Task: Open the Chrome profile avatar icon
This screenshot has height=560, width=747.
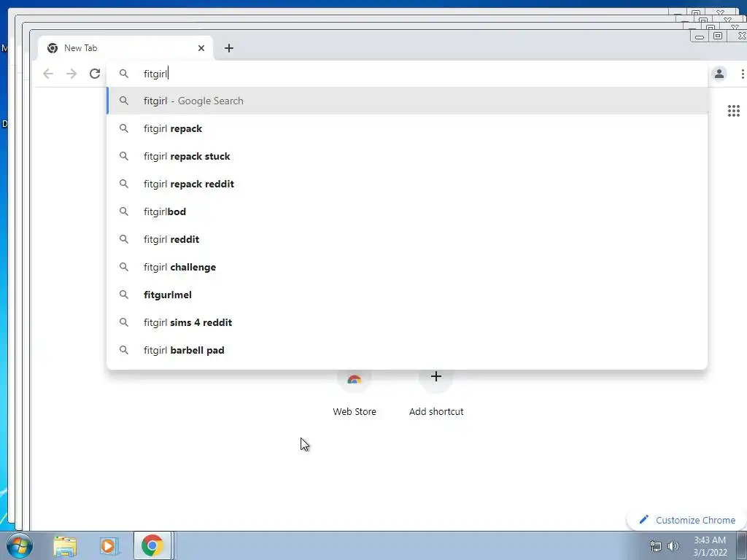Action: pos(719,74)
